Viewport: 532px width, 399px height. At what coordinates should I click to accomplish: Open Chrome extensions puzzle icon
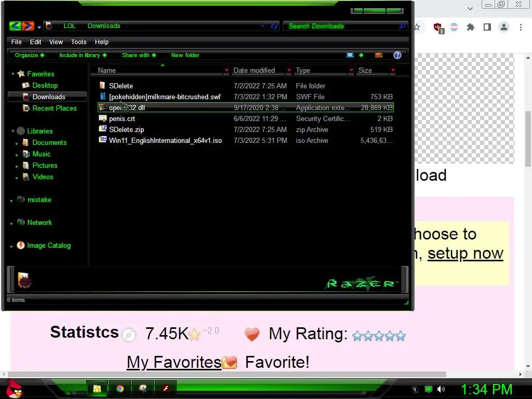[x=470, y=27]
